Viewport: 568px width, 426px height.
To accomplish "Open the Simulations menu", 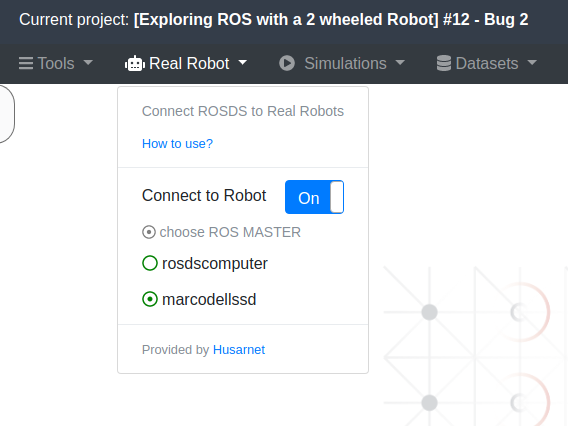I will [x=342, y=63].
